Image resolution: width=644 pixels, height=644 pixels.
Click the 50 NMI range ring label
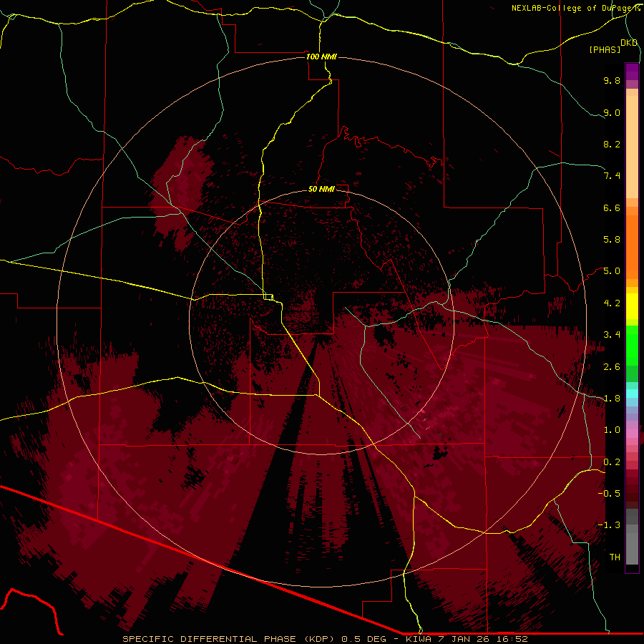(321, 189)
